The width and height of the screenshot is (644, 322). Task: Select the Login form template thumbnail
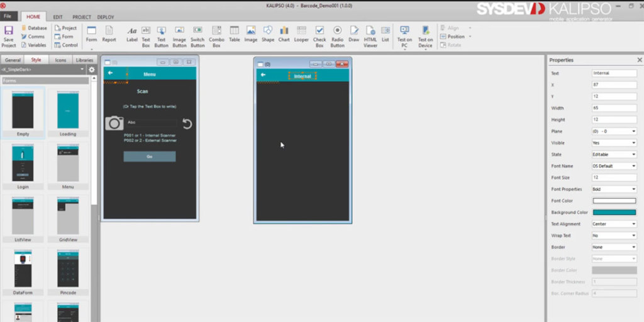[23, 163]
